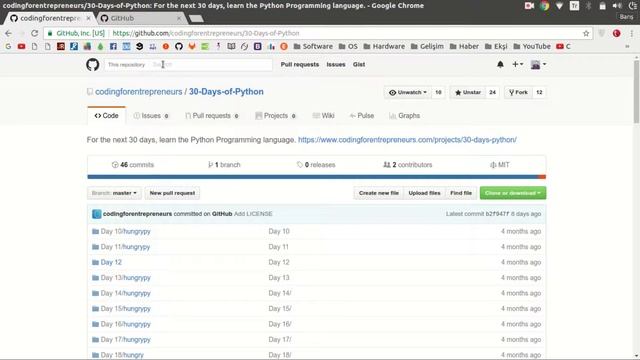Viewport: 640px width, 360px height.
Task: Open the Pulse tab
Action: 362,116
